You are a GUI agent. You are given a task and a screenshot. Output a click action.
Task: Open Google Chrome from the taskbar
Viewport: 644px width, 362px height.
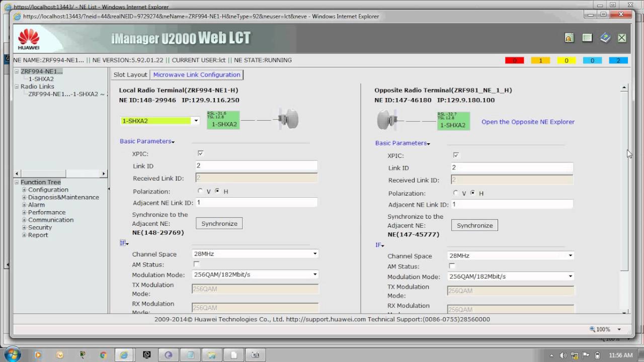(x=103, y=355)
